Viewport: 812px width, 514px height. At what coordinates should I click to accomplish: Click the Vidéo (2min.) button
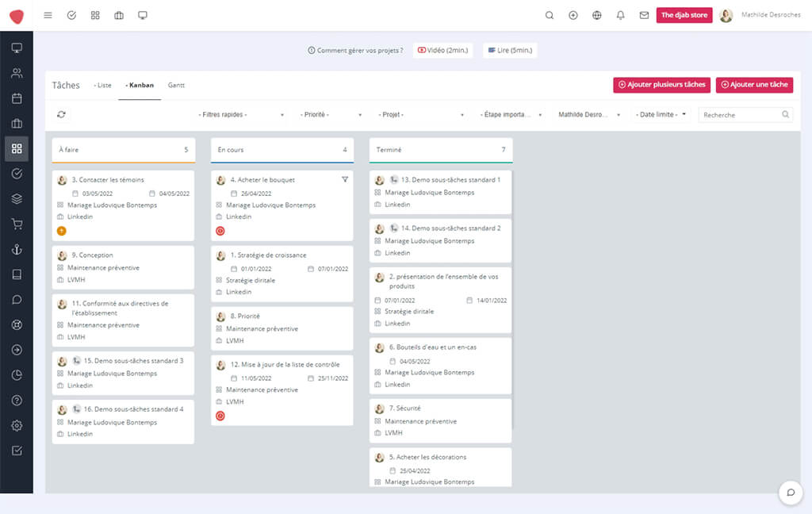click(x=442, y=50)
